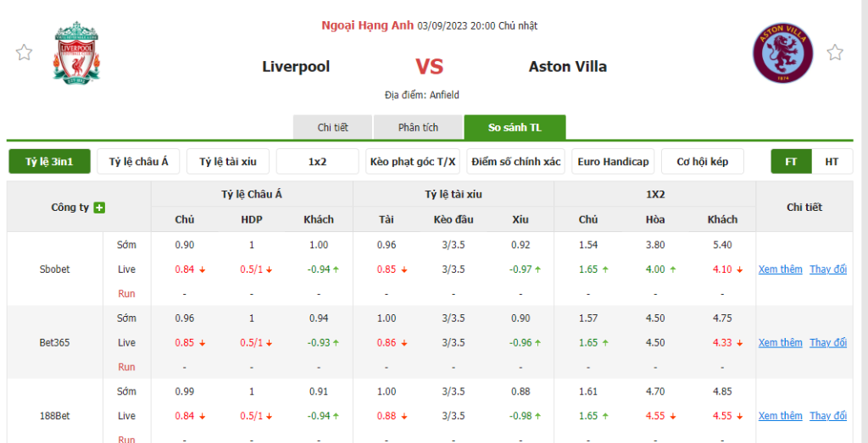Image resolution: width=868 pixels, height=443 pixels.
Task: Click the Liverpool club crest
Action: (x=77, y=54)
